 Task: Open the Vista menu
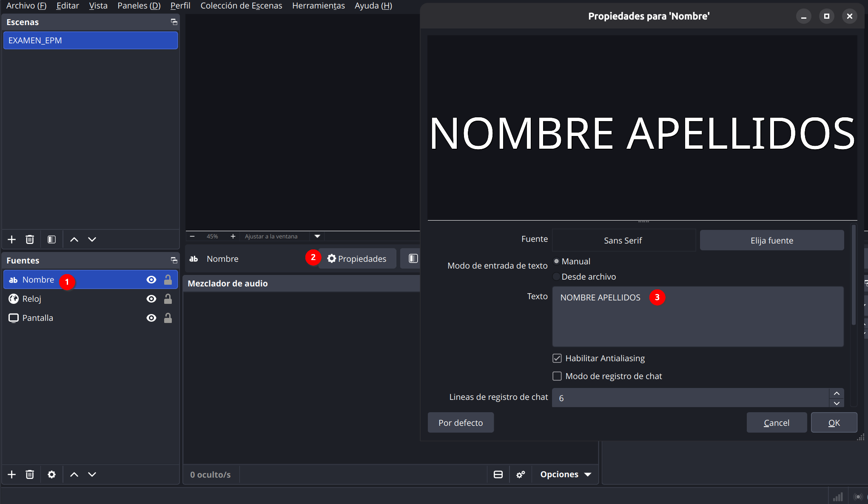[x=98, y=6]
